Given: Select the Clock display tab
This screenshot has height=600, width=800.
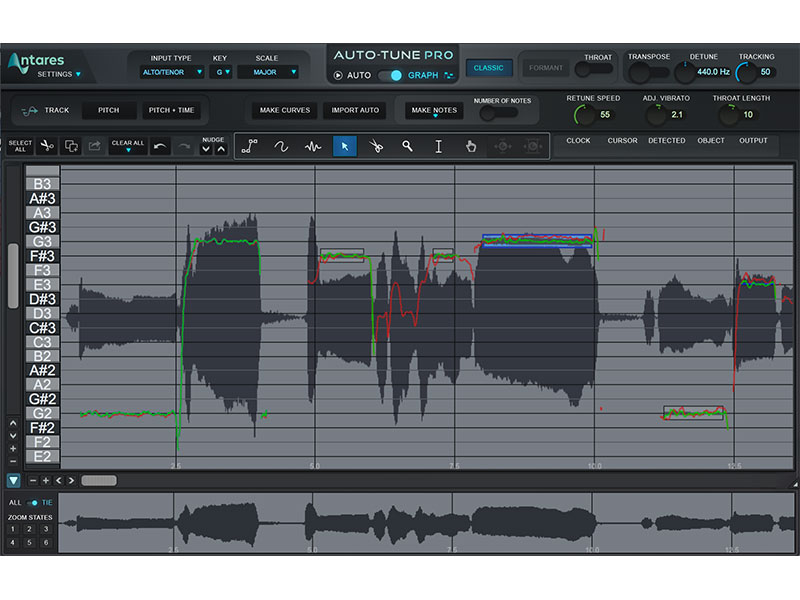Looking at the screenshot, I should point(578,141).
